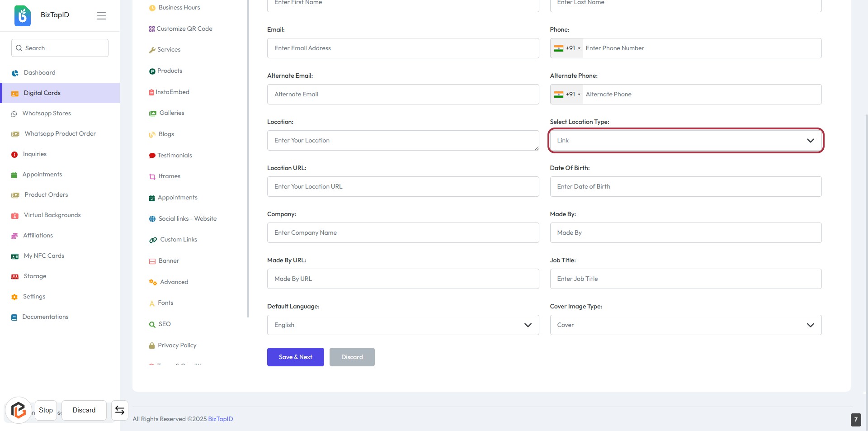Click the Customize QR Code icon
868x431 pixels.
[152, 29]
